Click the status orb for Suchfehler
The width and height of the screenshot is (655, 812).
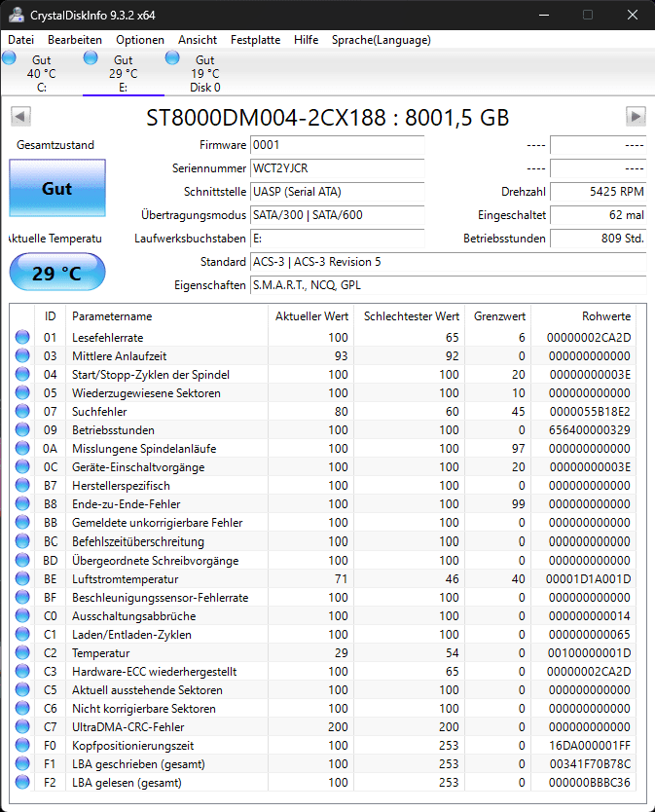tap(22, 411)
